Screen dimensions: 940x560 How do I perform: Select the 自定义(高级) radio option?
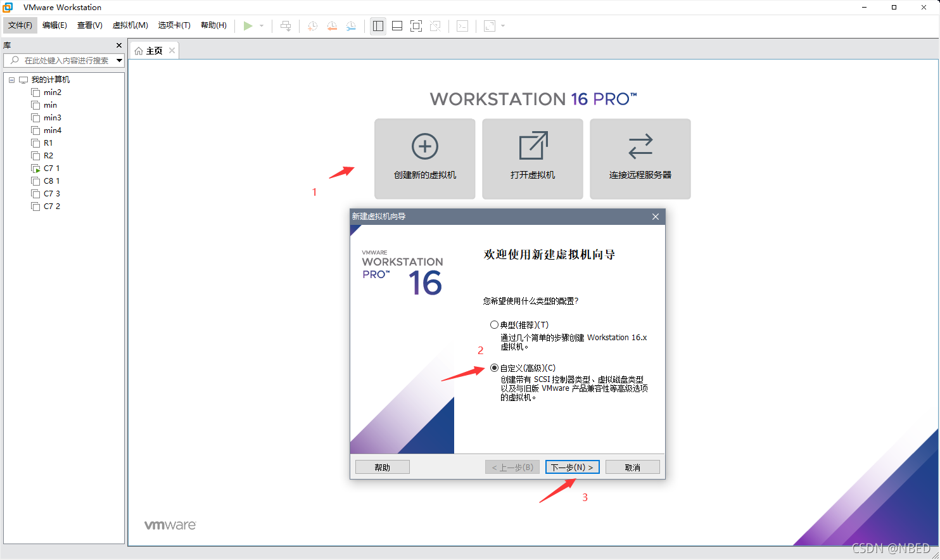(494, 368)
